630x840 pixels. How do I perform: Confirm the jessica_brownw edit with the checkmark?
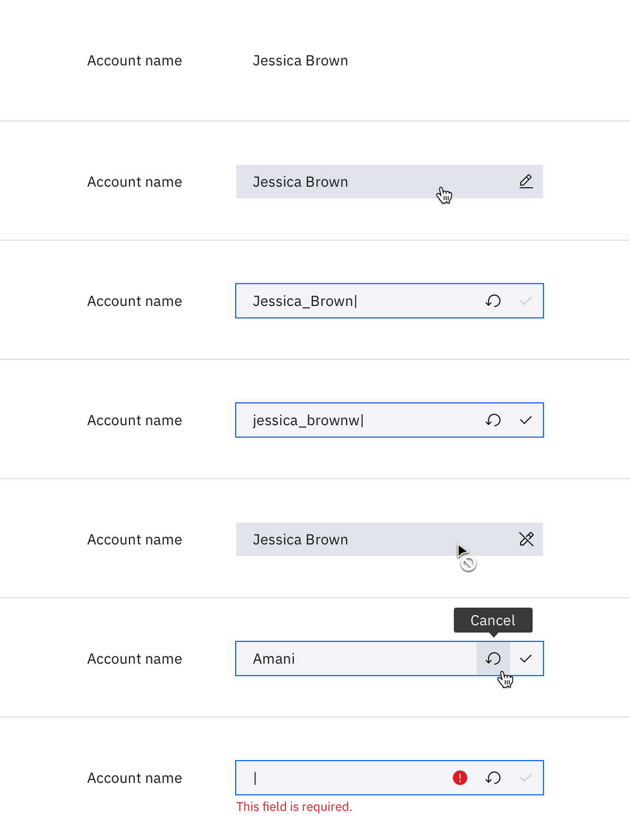tap(526, 420)
